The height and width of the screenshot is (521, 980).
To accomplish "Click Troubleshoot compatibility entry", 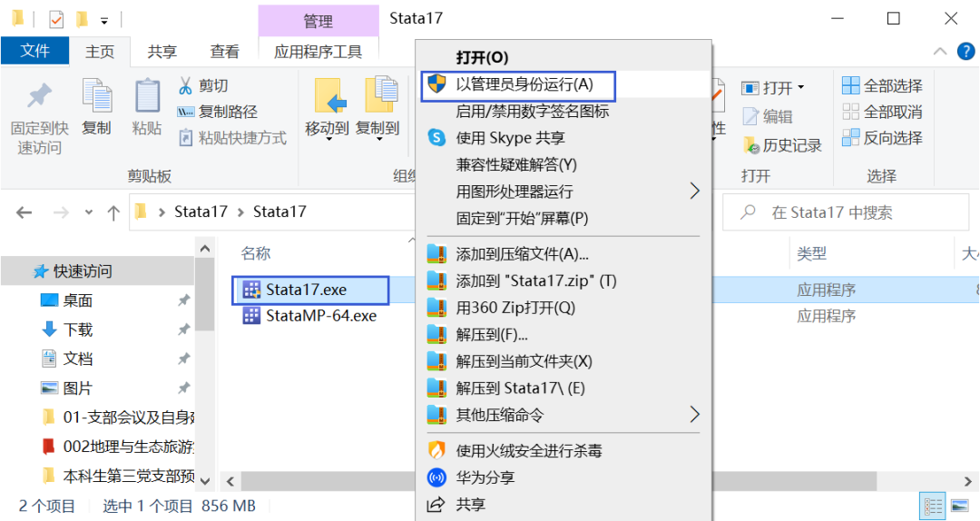I will click(563, 164).
